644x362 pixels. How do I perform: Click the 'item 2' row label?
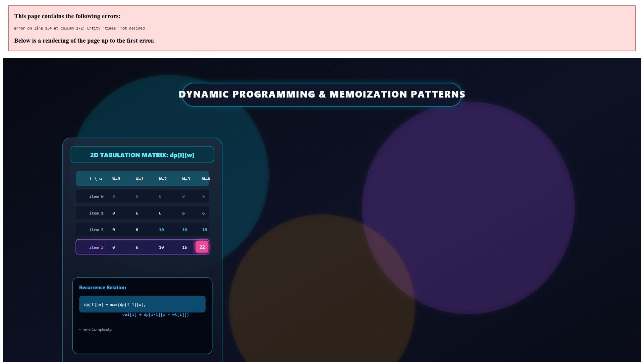(96, 230)
